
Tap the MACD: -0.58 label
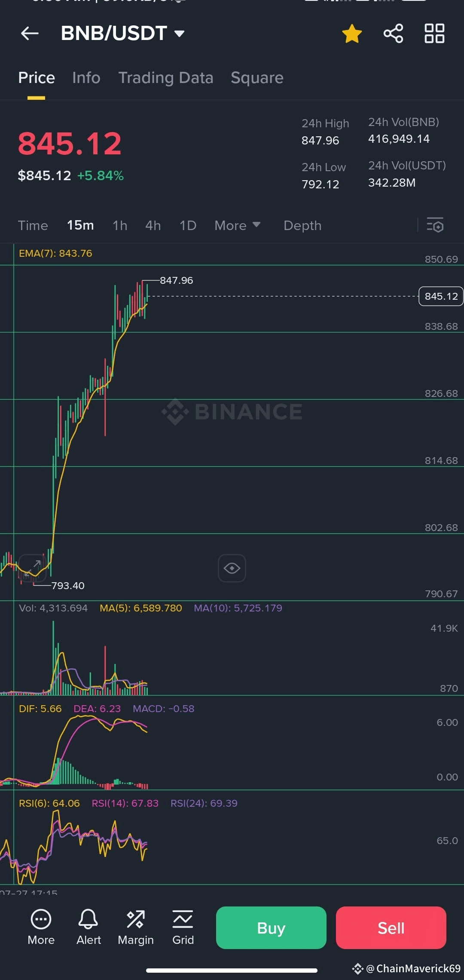[x=164, y=709]
